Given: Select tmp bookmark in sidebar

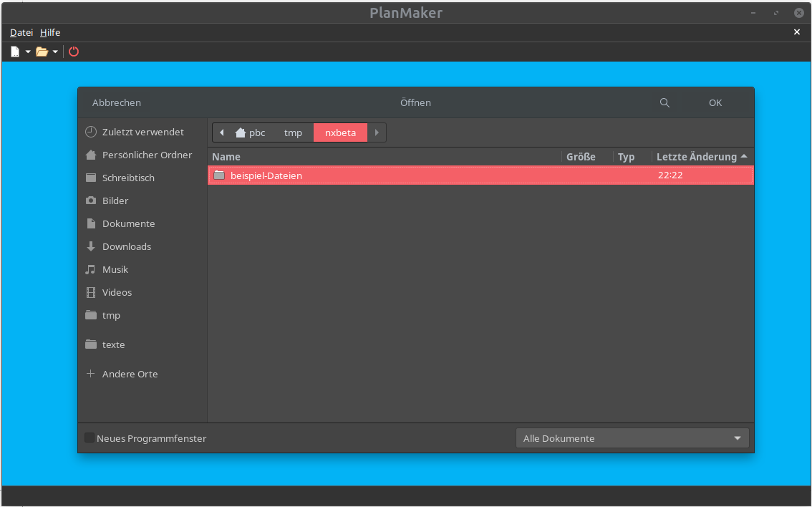Looking at the screenshot, I should point(142,315).
